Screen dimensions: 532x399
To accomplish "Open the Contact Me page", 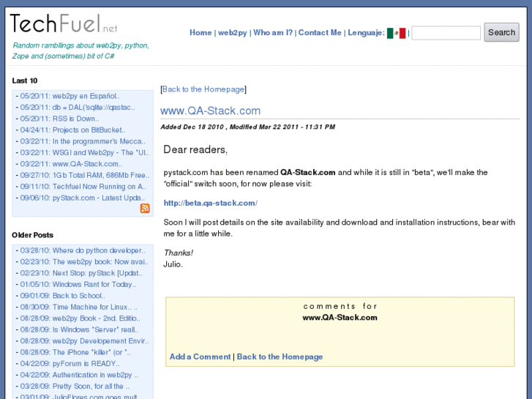I will coord(320,33).
